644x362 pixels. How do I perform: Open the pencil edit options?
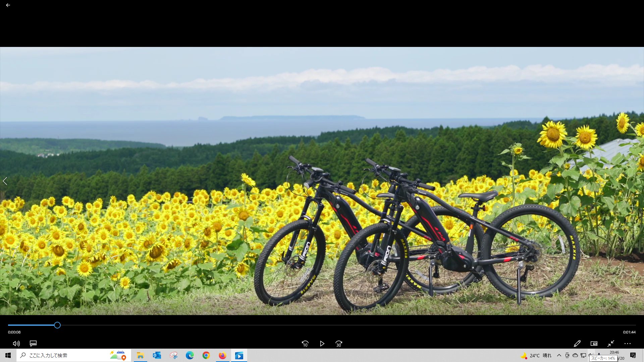[577, 344]
